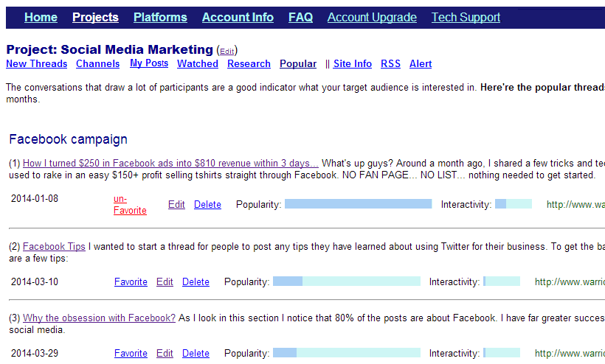Open the Research tab

249,63
